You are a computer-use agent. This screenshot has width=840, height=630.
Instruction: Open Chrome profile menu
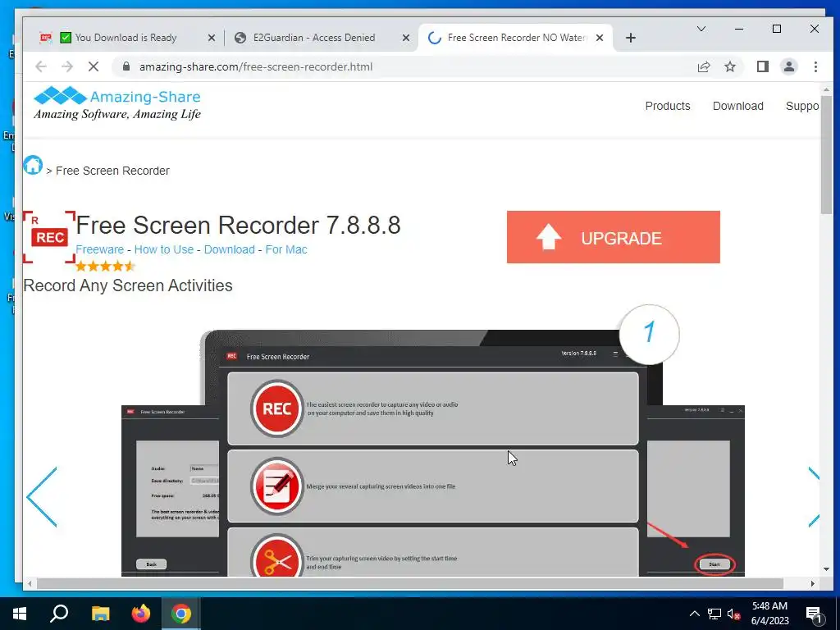(788, 66)
